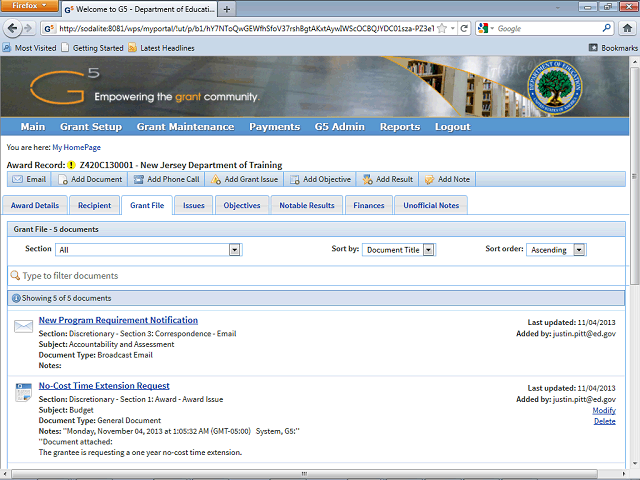640x480 pixels.
Task: Switch to the Unofficial Notes tab
Action: tap(431, 205)
